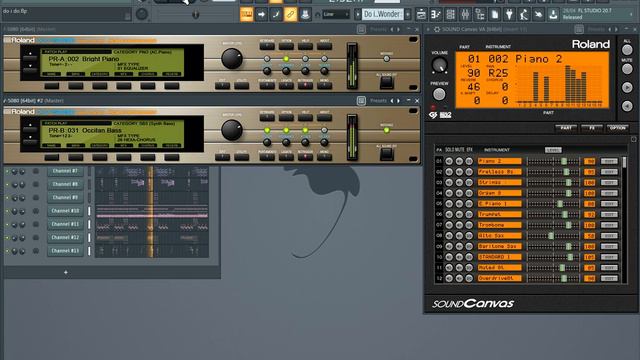640x360 pixels.
Task: Click the master level knob on second Roland synth
Action: coord(231,130)
